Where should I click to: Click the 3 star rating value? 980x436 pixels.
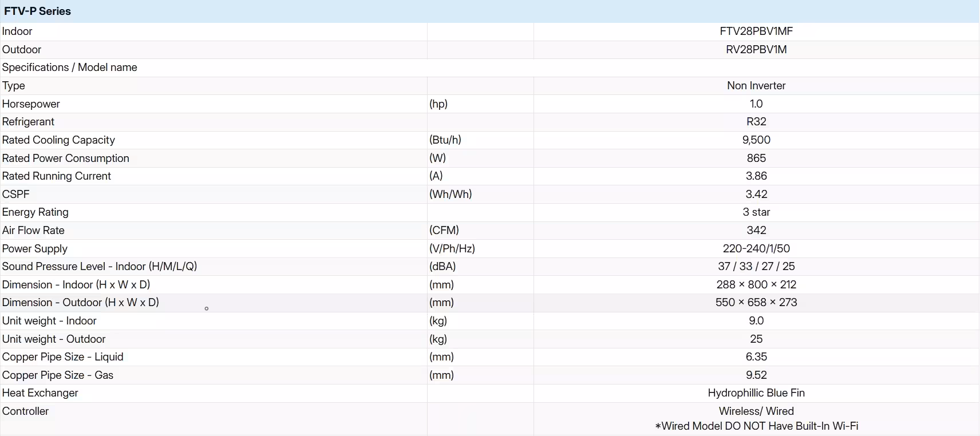(756, 212)
